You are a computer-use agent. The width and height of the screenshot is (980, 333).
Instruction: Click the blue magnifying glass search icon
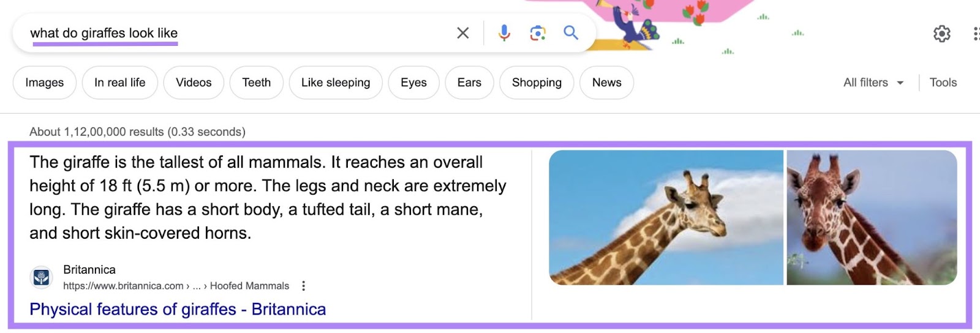[x=571, y=33]
